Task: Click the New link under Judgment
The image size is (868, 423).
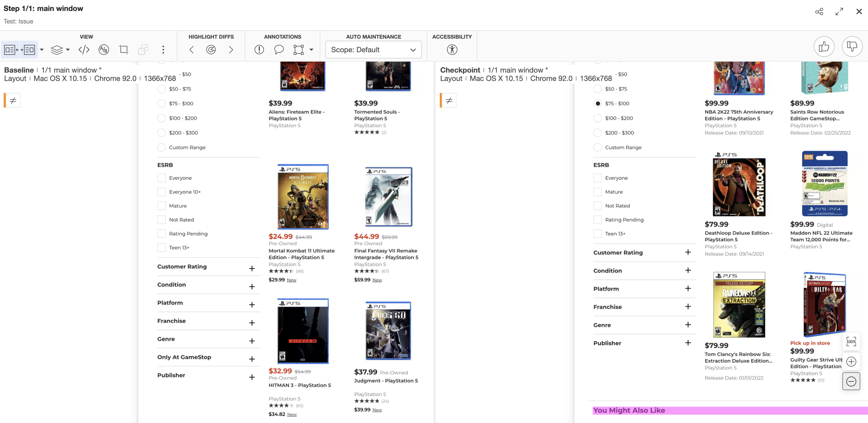Action: pyautogui.click(x=377, y=410)
